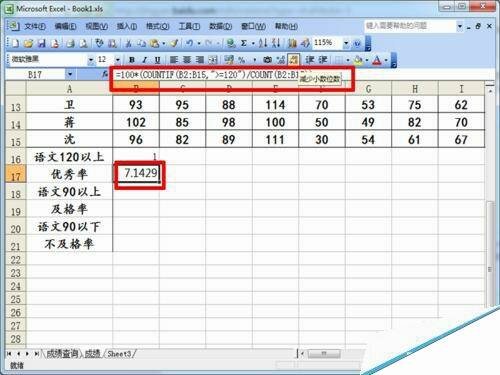Click row 22 header
The height and width of the screenshot is (375, 500).
(16, 260)
